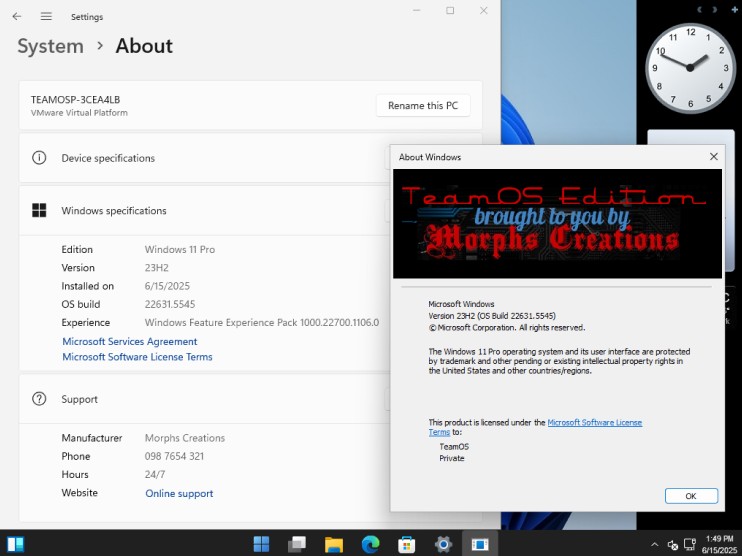
Task: Add a gadget with the plus icon
Action: (734, 9)
